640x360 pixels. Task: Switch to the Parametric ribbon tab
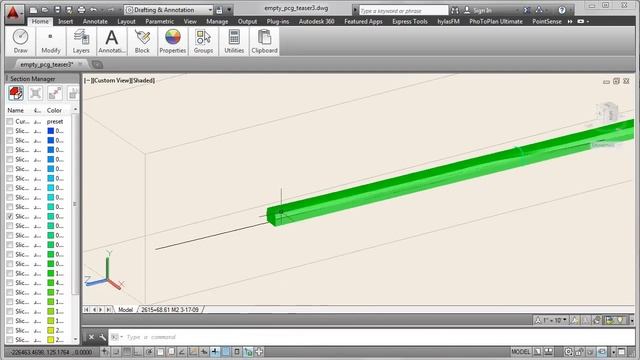(160, 21)
